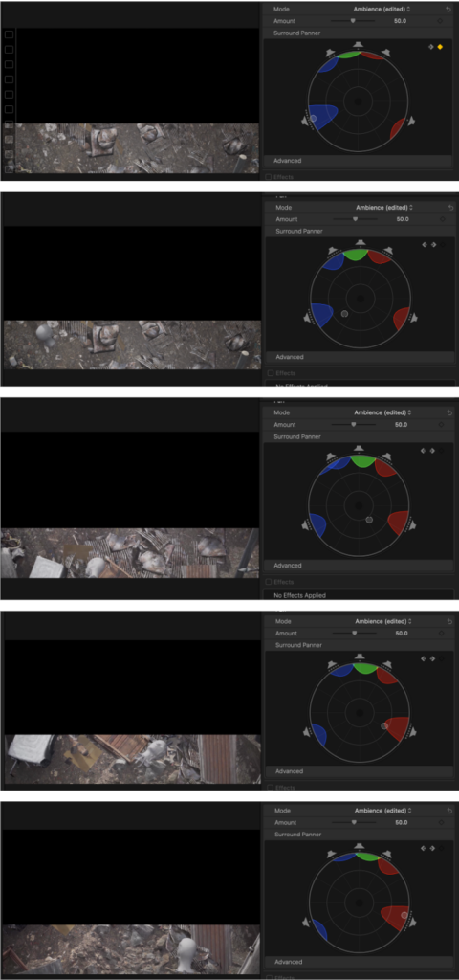Image resolution: width=459 pixels, height=980 pixels.
Task: Click the reset arrow next to the topmost Mode row
Action: click(x=448, y=10)
